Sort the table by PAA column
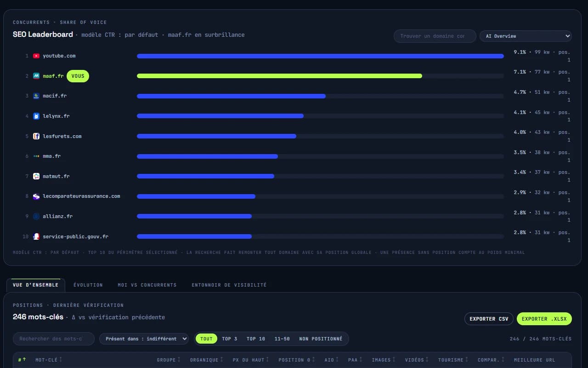Screen dimensions: 588x368 [x=356, y=360]
